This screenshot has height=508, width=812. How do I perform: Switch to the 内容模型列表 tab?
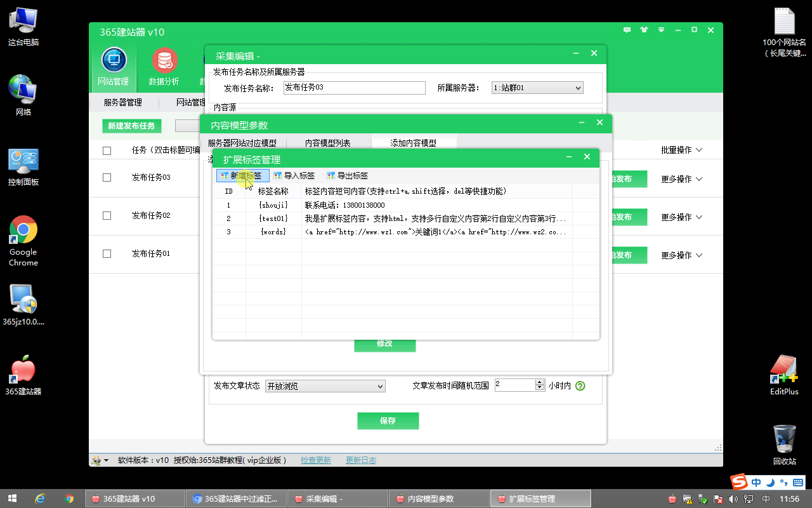coord(327,143)
